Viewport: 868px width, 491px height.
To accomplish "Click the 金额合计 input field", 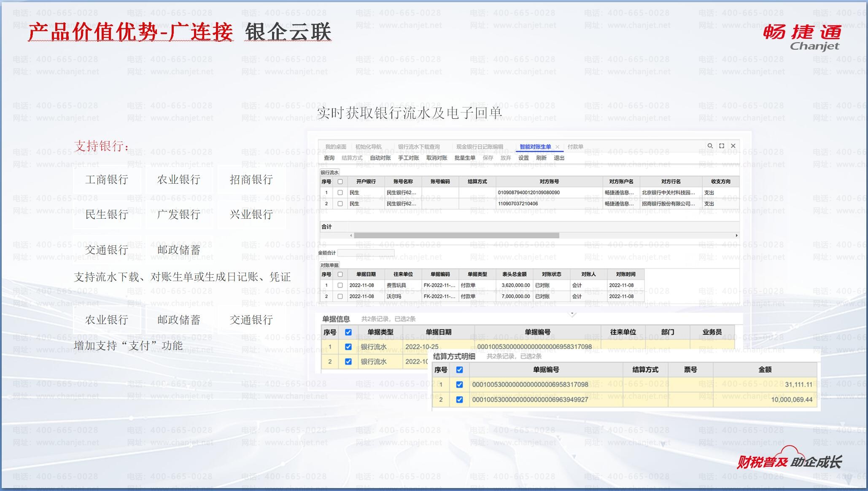I will (366, 253).
